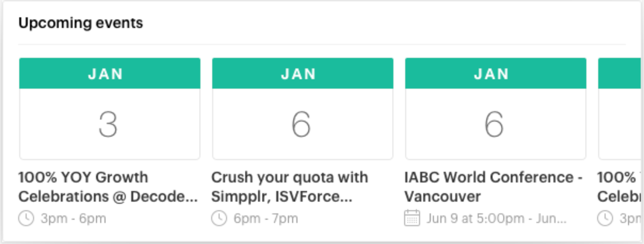The height and width of the screenshot is (244, 644).
Task: Open Crush your quota with Simpplr event
Action: (290, 187)
